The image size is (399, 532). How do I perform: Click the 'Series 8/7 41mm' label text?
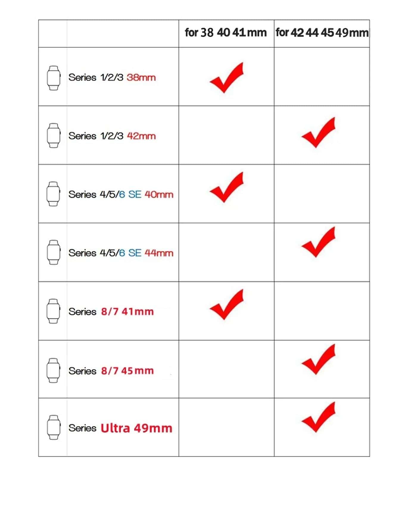click(111, 311)
